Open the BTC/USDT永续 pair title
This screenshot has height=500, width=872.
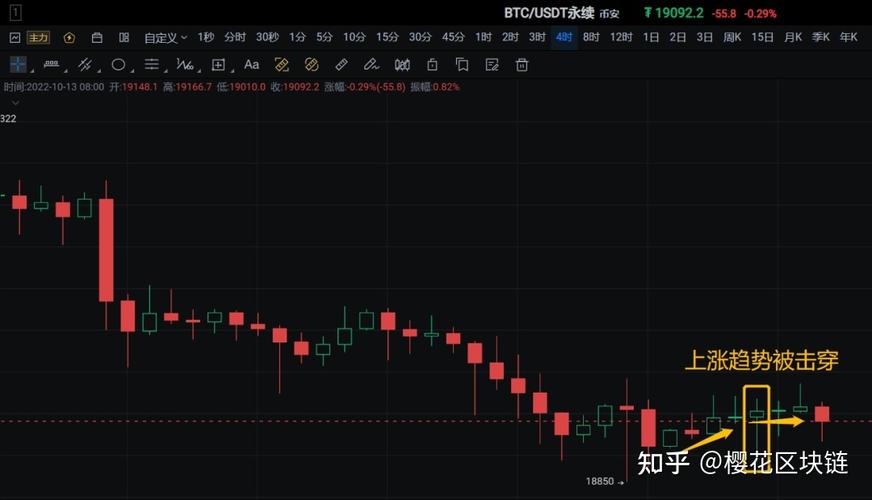549,13
